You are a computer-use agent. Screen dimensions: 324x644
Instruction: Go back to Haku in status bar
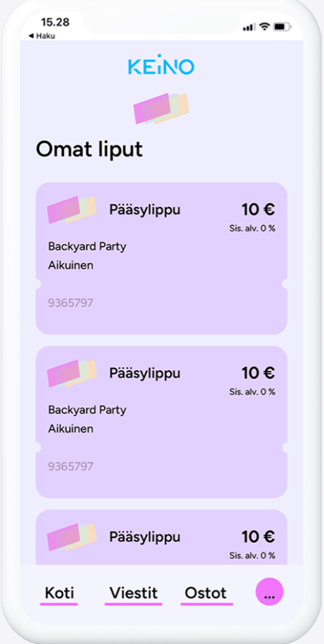tap(41, 36)
